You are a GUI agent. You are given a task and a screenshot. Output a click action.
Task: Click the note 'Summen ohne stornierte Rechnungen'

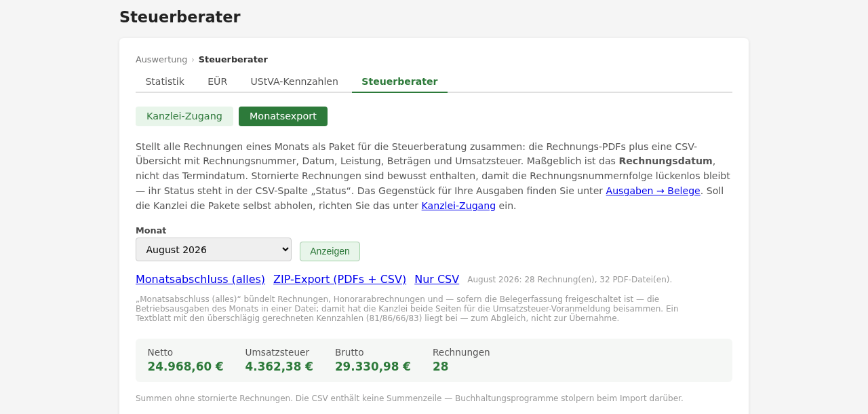tap(214, 398)
